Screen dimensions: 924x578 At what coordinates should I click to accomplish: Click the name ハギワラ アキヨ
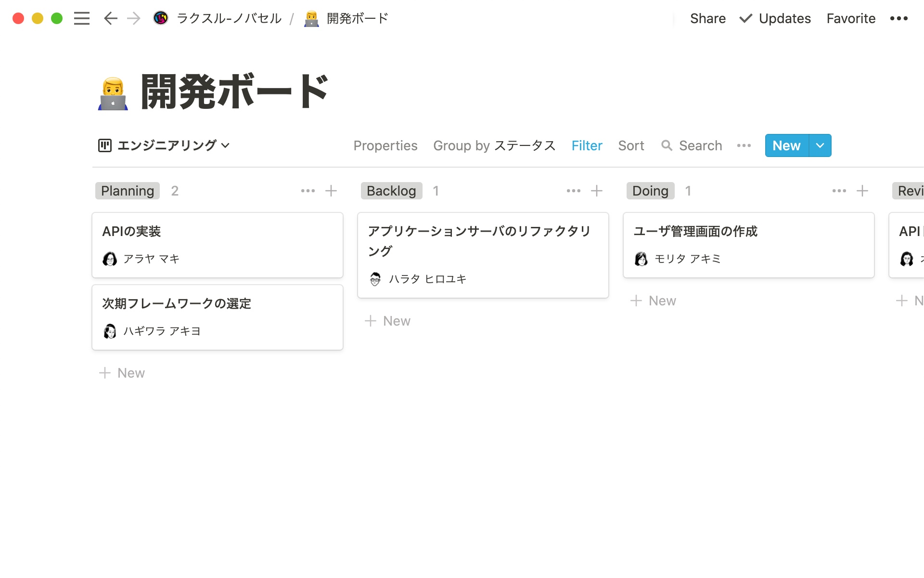(162, 331)
